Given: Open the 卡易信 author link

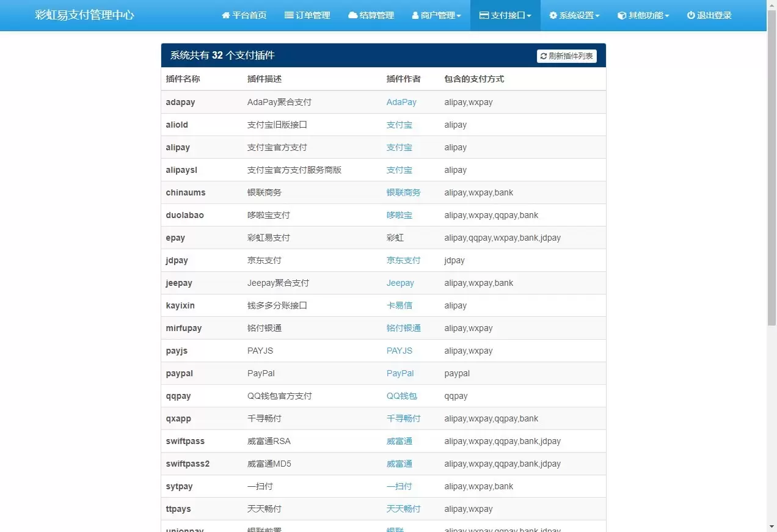Looking at the screenshot, I should point(399,305).
